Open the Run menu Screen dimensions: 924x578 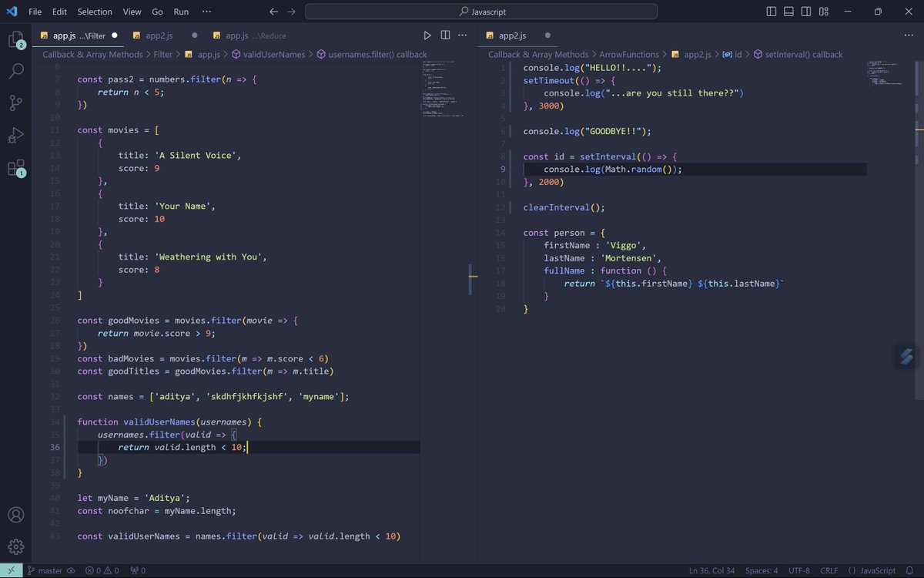click(x=181, y=12)
